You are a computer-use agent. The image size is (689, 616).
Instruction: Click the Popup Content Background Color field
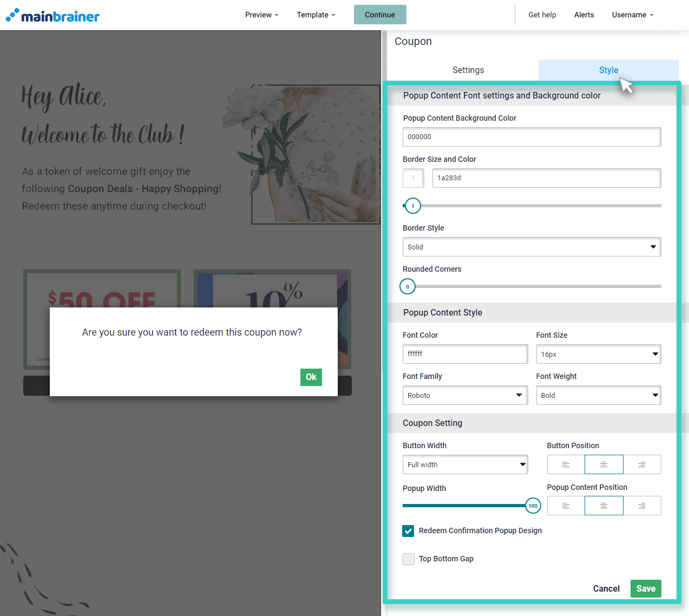pos(531,137)
